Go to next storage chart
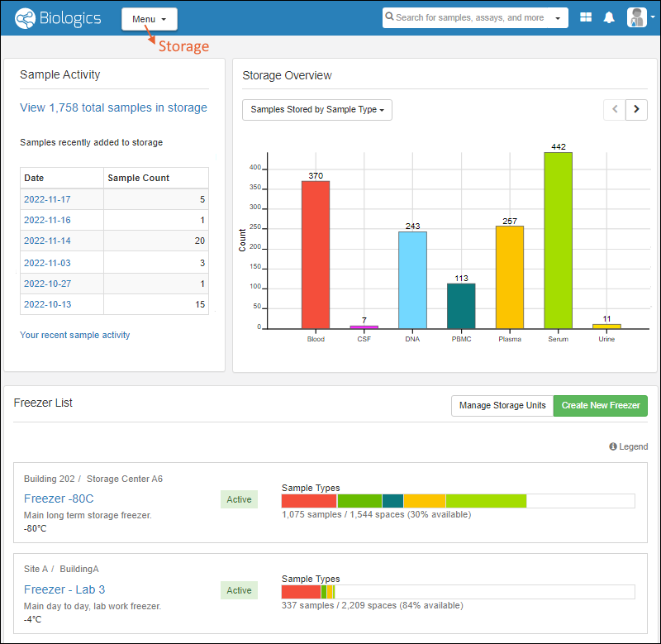This screenshot has height=644, width=661. [636, 109]
